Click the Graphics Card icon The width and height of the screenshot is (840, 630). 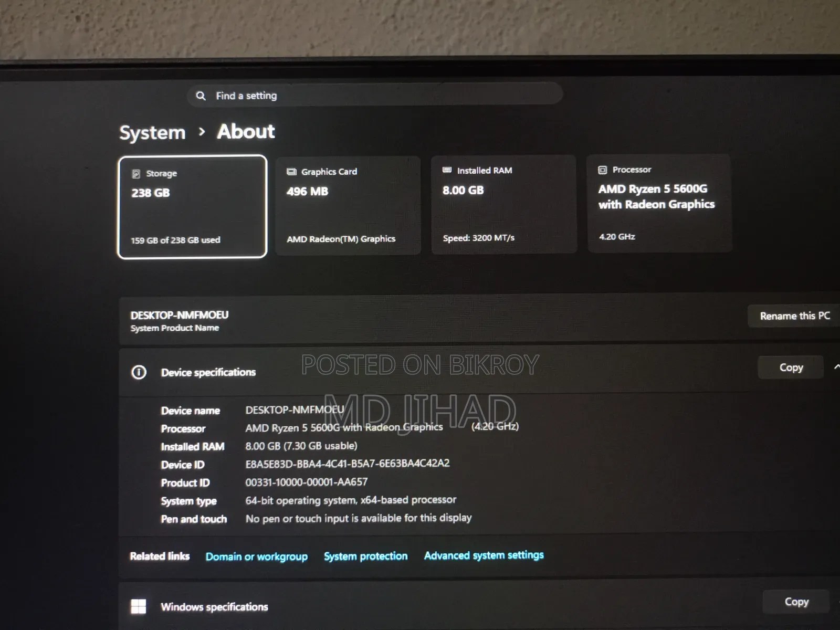click(x=291, y=172)
